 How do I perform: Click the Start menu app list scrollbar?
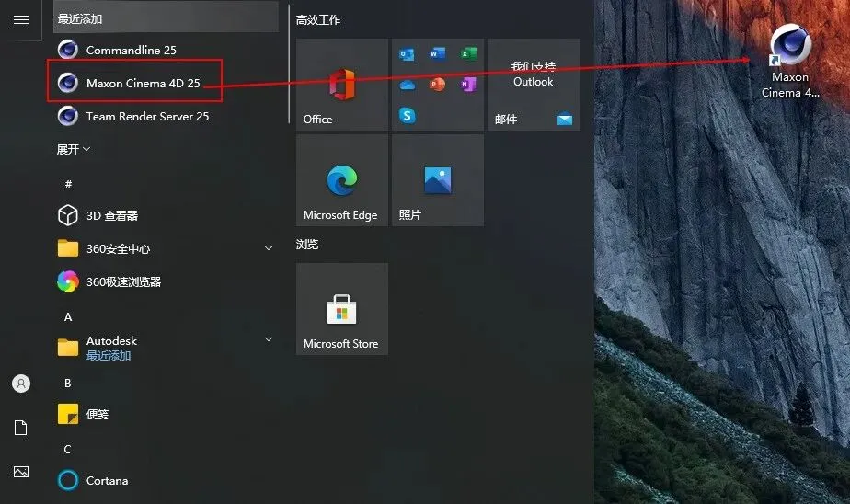289,64
